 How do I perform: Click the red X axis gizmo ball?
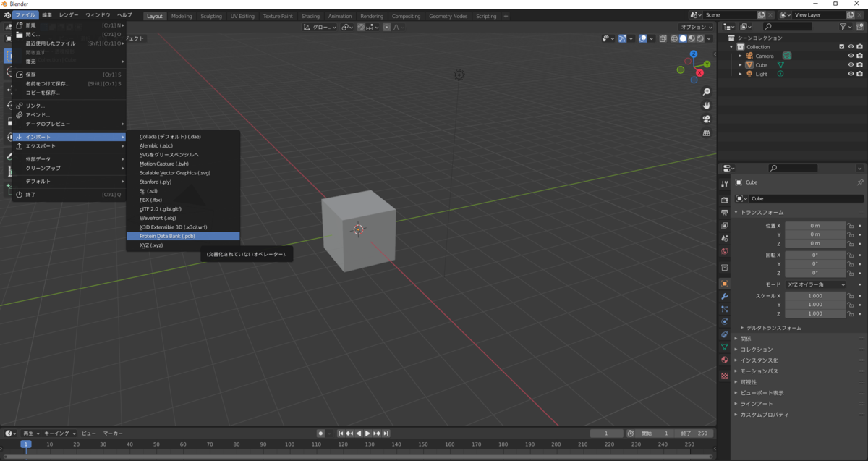699,73
